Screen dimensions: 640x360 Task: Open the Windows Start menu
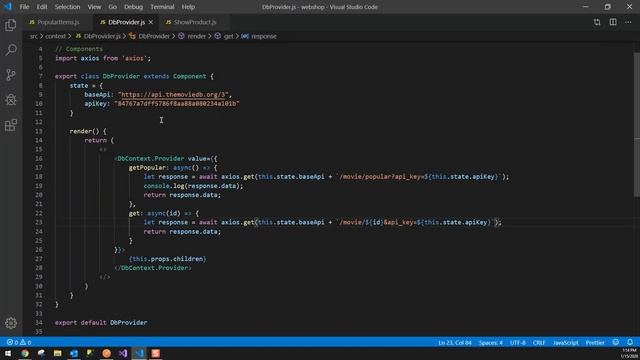click(x=8, y=353)
